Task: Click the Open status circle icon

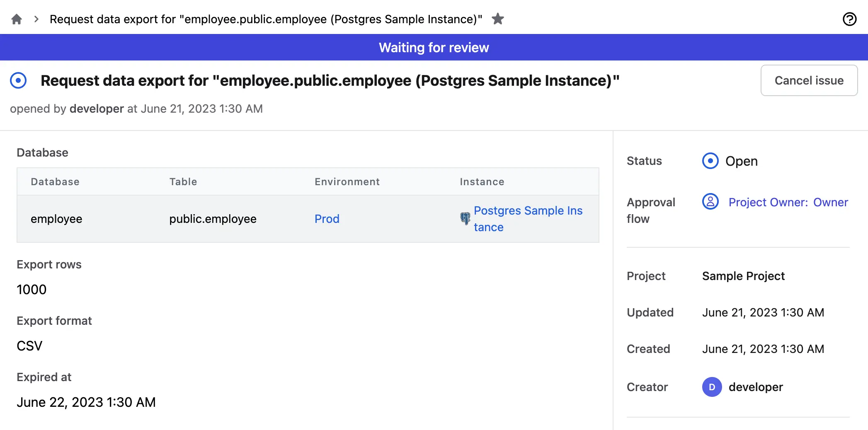Action: point(710,161)
